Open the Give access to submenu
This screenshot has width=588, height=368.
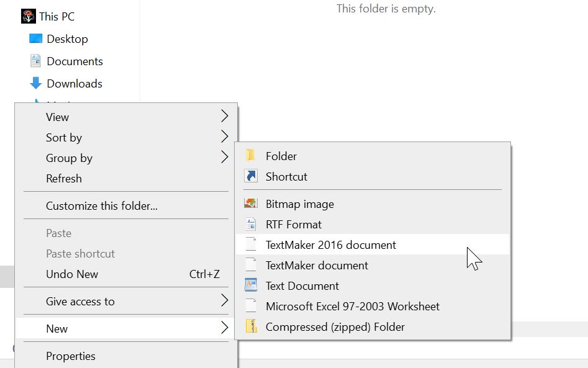point(224,301)
